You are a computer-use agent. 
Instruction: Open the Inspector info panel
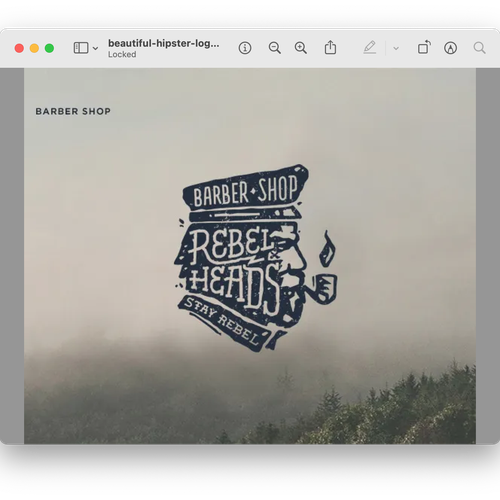(x=245, y=48)
